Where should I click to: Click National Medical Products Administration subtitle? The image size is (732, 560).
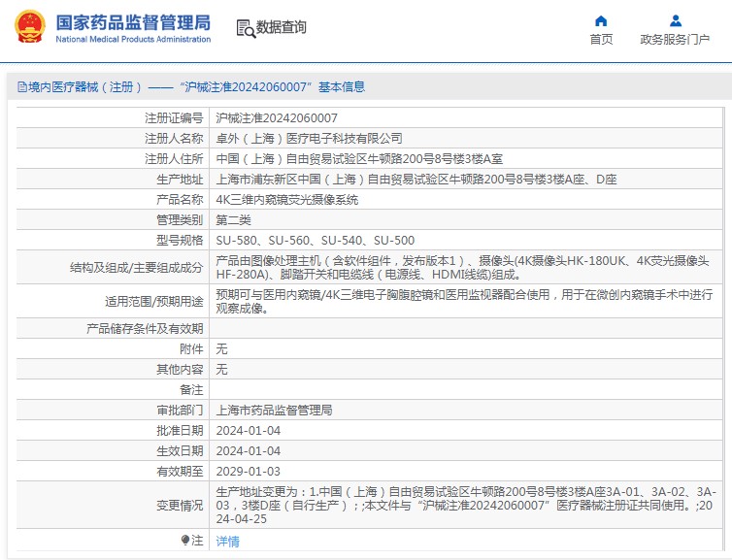point(133,39)
